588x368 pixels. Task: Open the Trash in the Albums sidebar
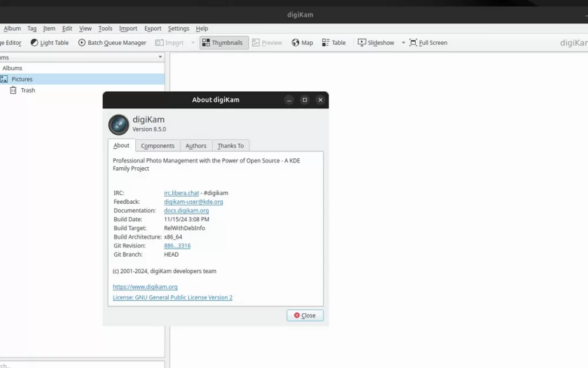28,90
